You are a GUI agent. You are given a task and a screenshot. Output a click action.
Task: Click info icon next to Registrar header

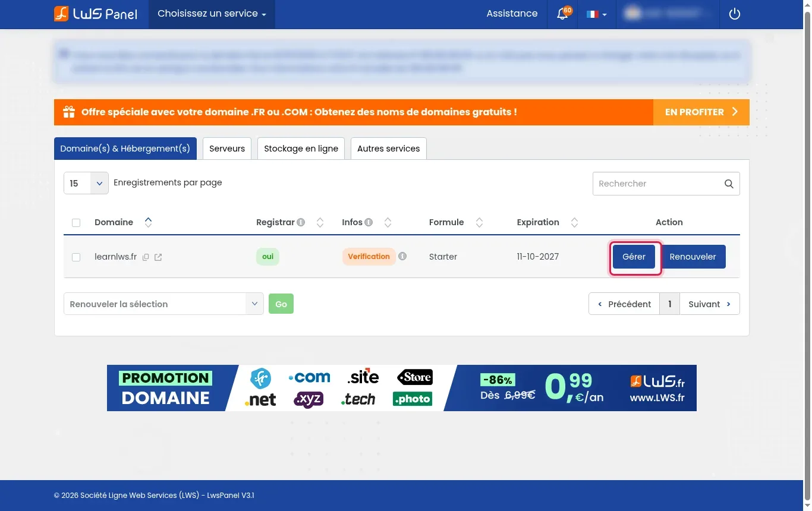point(301,222)
